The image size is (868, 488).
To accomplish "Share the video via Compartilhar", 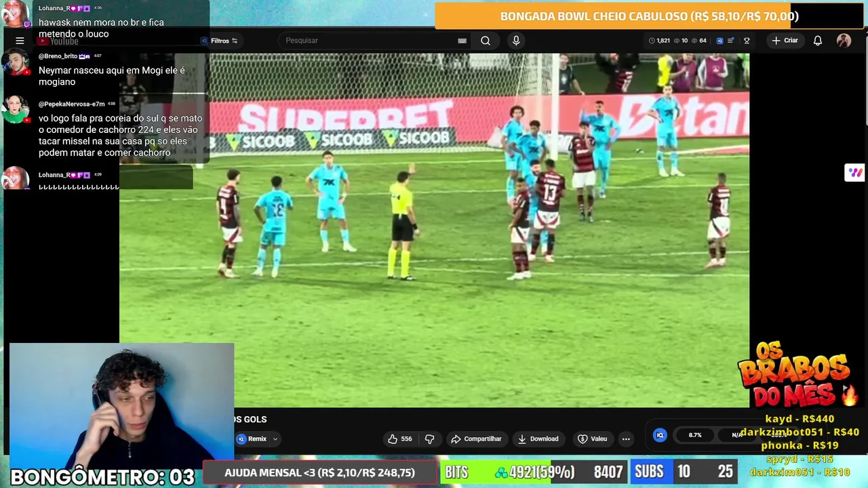I will [x=476, y=439].
